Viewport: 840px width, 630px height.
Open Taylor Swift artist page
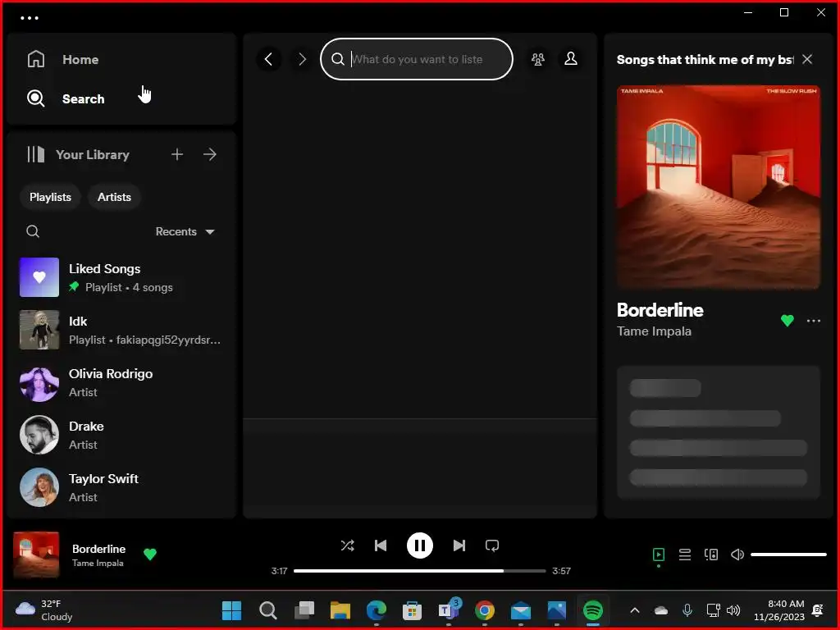tap(121, 487)
